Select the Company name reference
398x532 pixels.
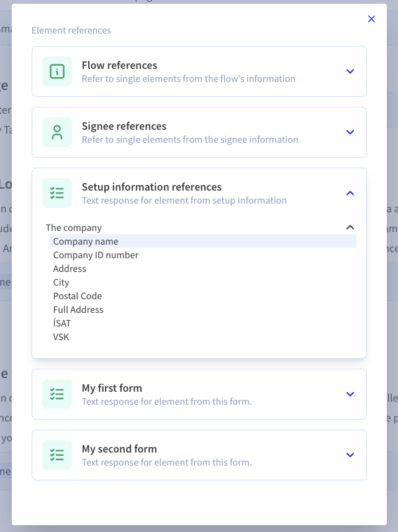(x=203, y=241)
